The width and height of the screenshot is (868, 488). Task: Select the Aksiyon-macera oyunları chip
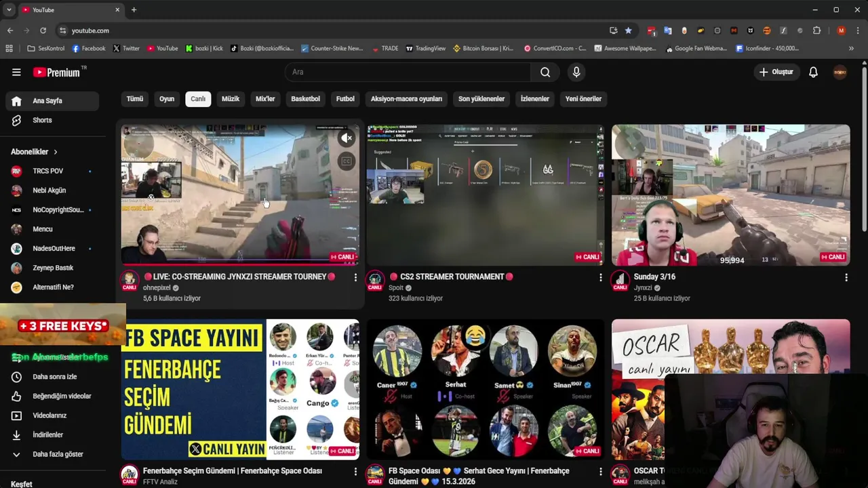[x=406, y=99]
